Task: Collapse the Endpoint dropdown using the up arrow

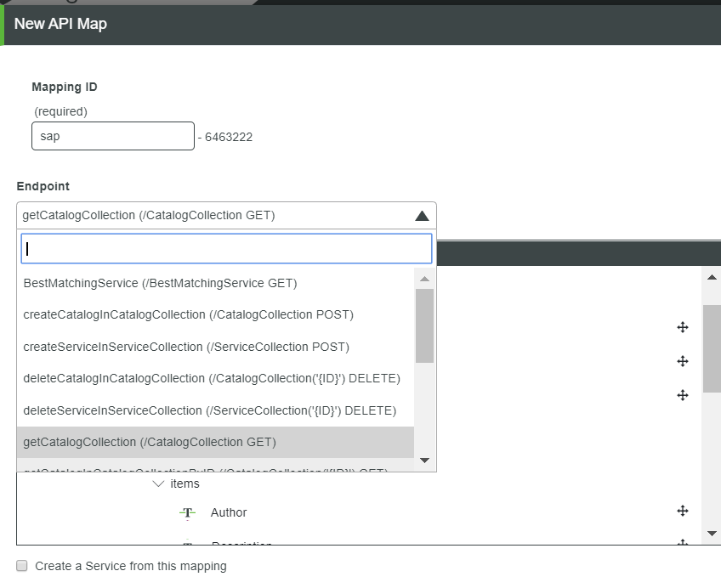Action: [422, 215]
